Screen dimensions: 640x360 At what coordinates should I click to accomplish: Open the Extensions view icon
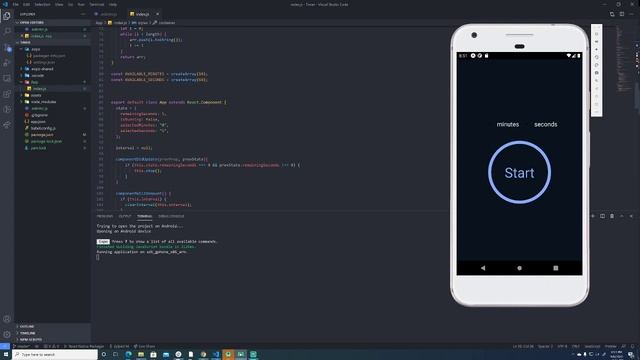[7, 94]
